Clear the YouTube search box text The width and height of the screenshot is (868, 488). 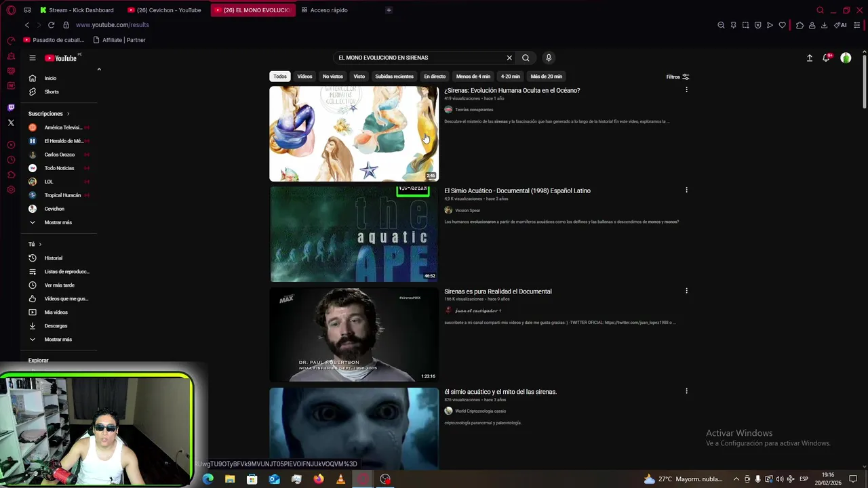tap(509, 58)
